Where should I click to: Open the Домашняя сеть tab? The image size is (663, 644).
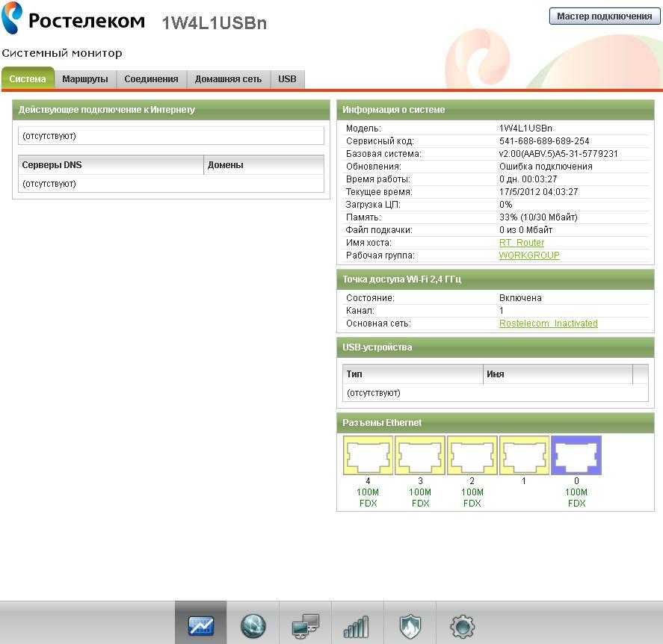(228, 78)
